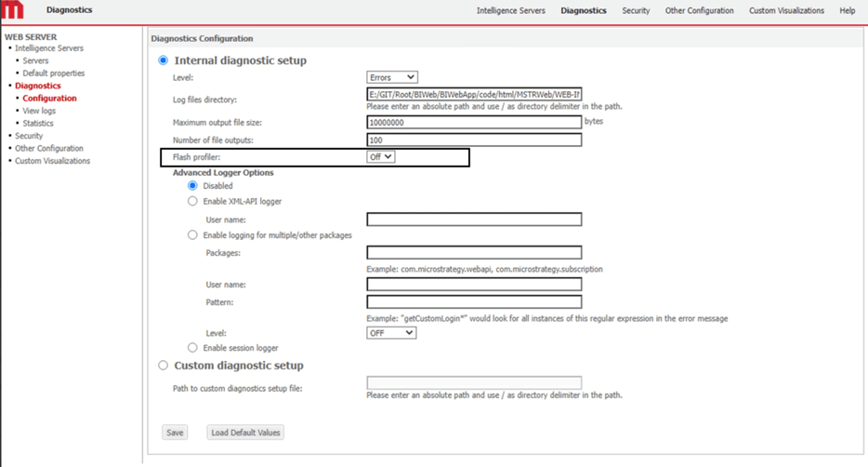Select Internal diagnostic setup radio button

[x=164, y=60]
